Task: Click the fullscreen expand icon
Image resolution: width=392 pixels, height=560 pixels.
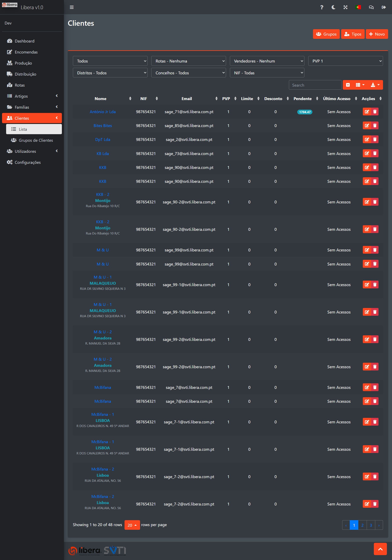Action: 345,7
